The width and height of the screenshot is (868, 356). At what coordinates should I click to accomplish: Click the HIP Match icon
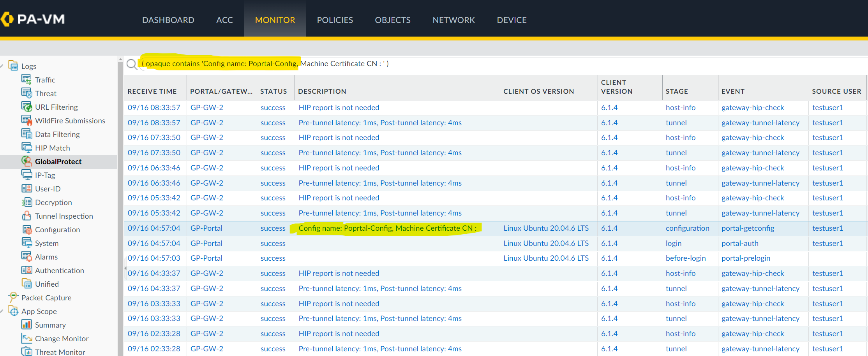coord(26,148)
